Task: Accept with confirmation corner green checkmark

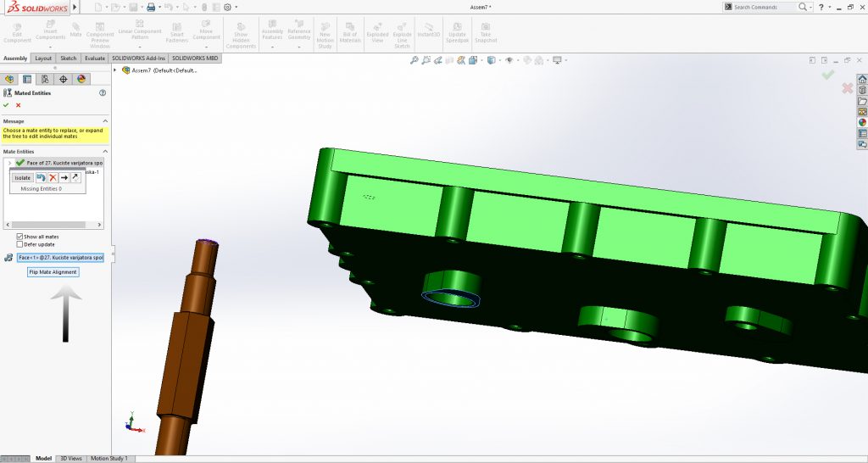Action: coord(827,75)
